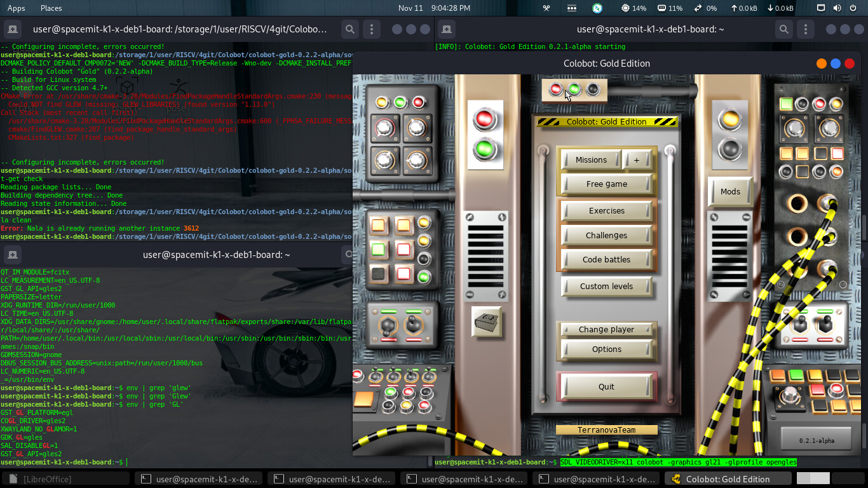Click the power icon in top panel
This screenshot has width=868, height=488.
854,8
